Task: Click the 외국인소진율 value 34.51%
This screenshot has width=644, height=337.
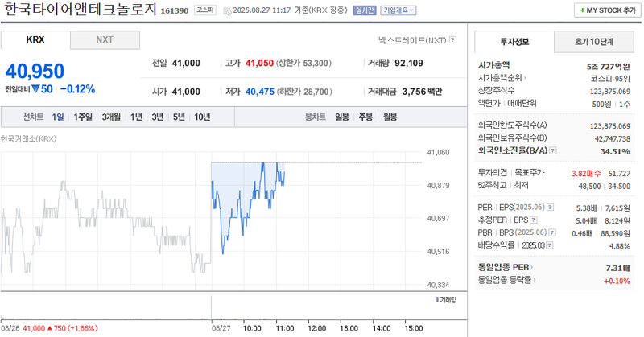Action: point(615,151)
